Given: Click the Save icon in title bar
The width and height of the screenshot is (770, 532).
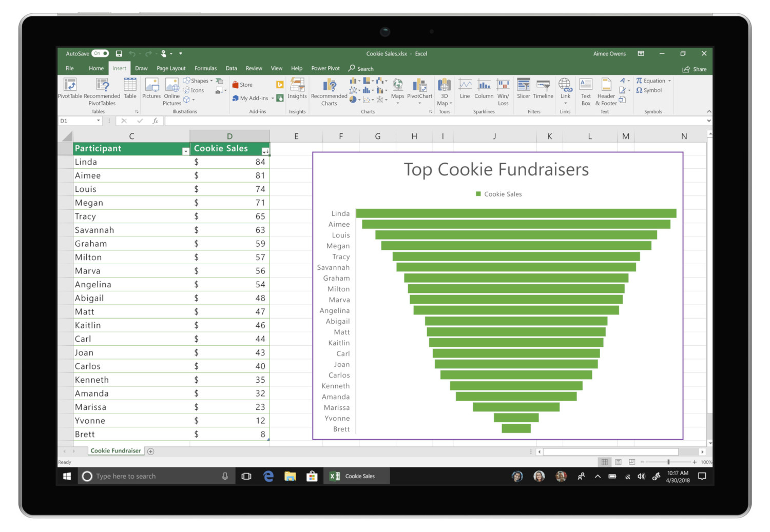Looking at the screenshot, I should tap(119, 53).
